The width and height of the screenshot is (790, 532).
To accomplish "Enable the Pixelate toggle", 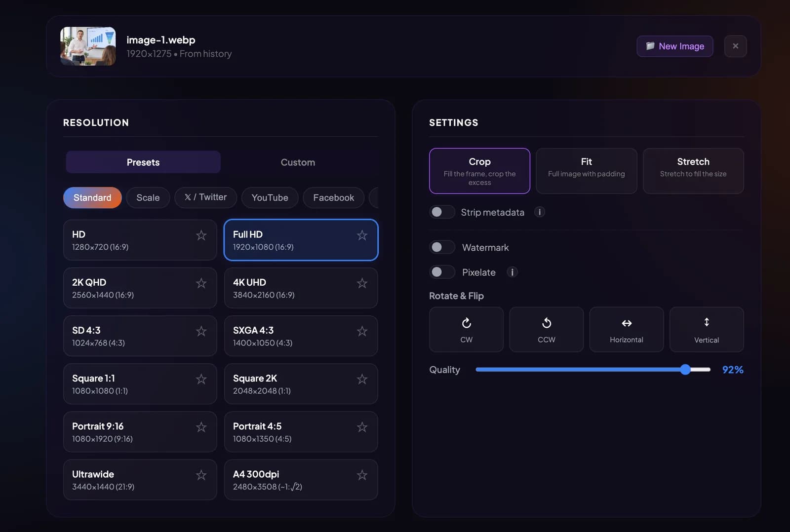I will 442,272.
